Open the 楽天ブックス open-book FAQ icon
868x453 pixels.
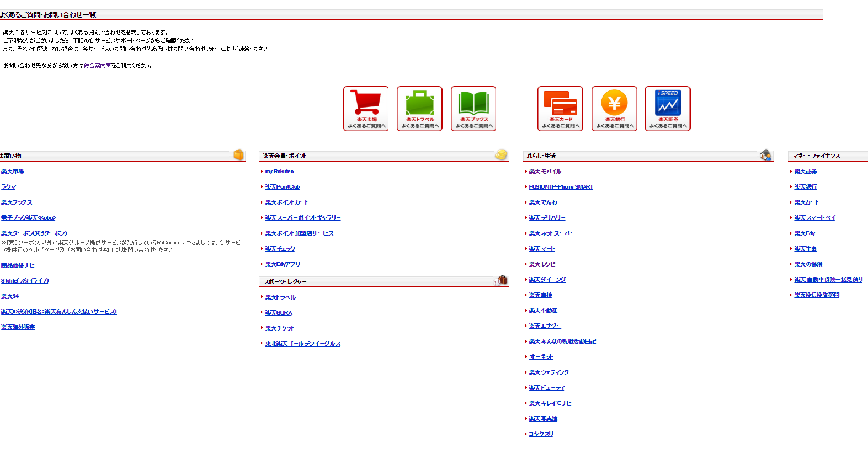click(473, 109)
